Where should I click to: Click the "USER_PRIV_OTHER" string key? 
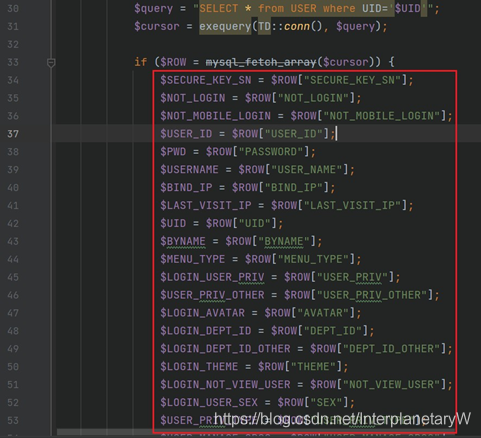372,295
